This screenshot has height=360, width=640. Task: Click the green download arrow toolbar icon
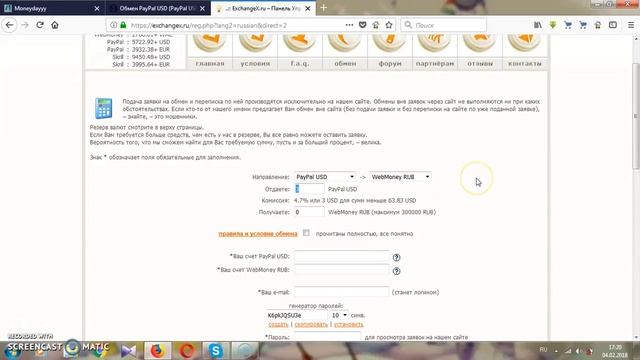pos(553,25)
